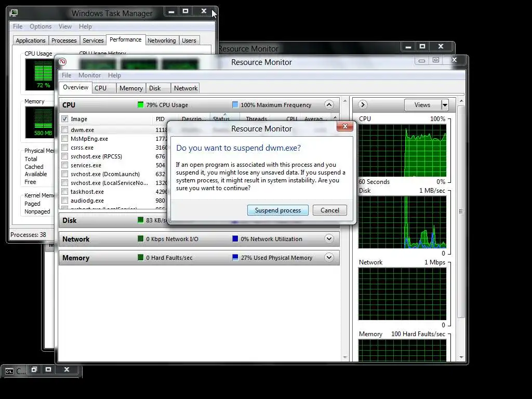
Task: Switch to Task Manager Applications tab
Action: [31, 41]
